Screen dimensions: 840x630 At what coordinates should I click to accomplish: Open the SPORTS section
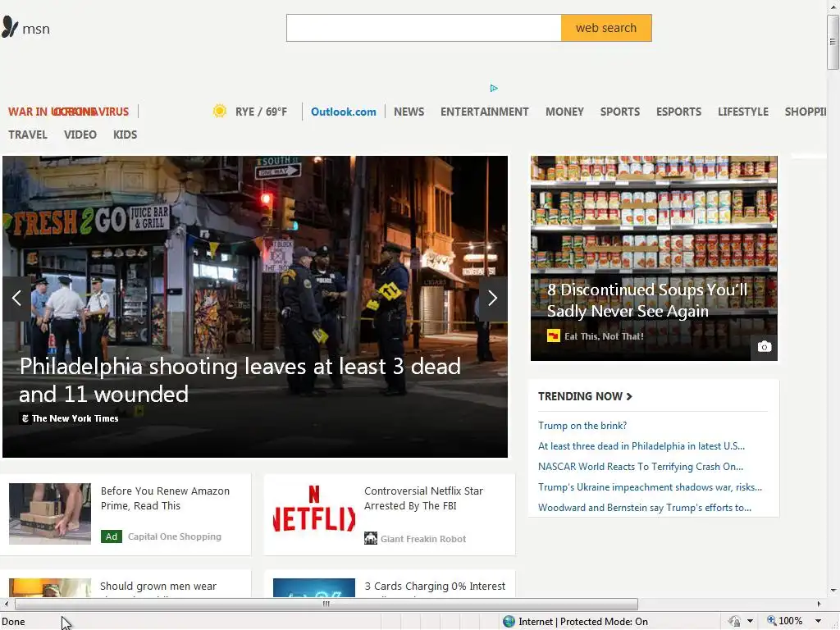(x=620, y=112)
